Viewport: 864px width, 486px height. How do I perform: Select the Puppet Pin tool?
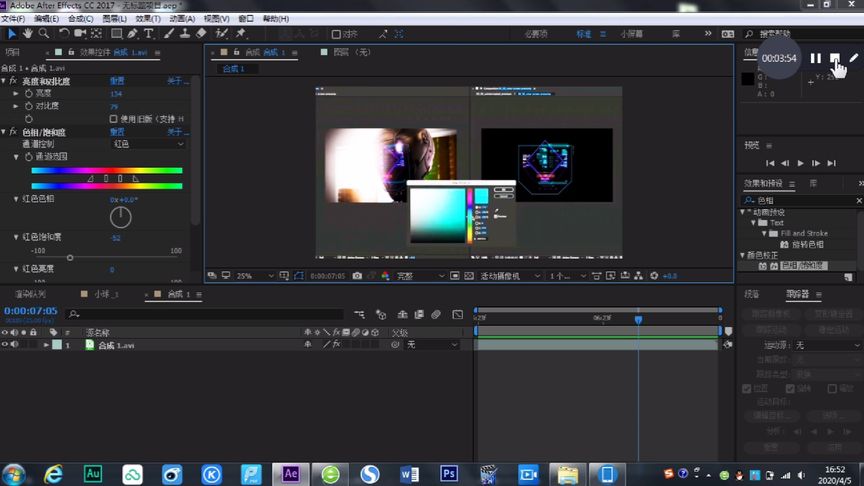[241, 34]
